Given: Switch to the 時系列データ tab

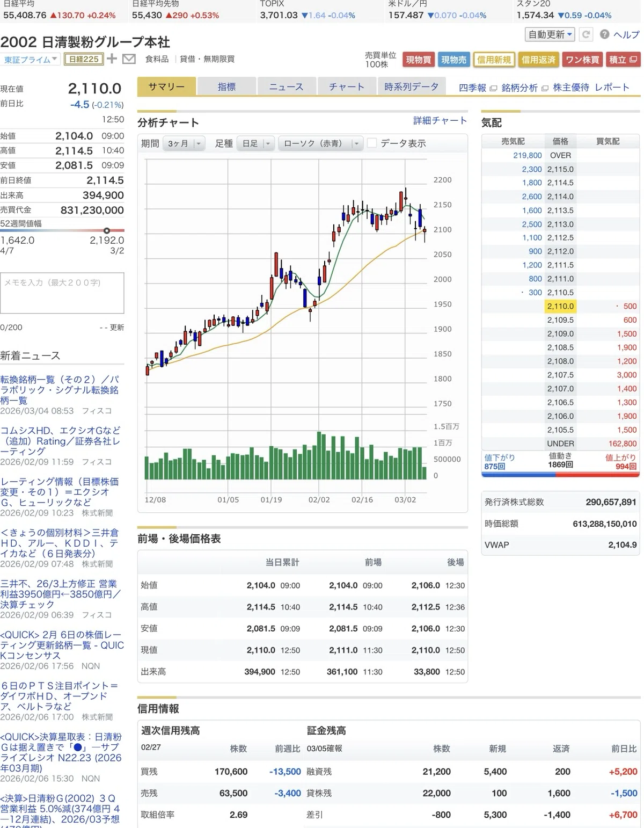Looking at the screenshot, I should tap(412, 86).
